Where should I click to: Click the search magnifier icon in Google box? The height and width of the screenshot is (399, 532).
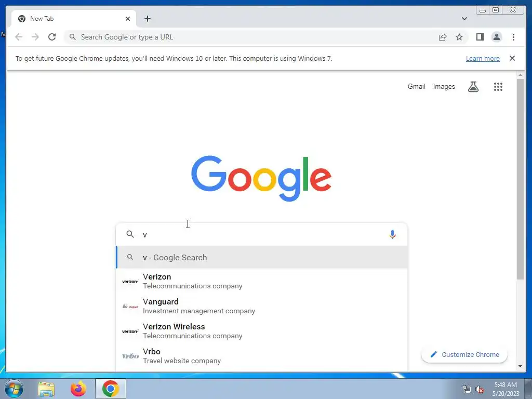click(130, 234)
